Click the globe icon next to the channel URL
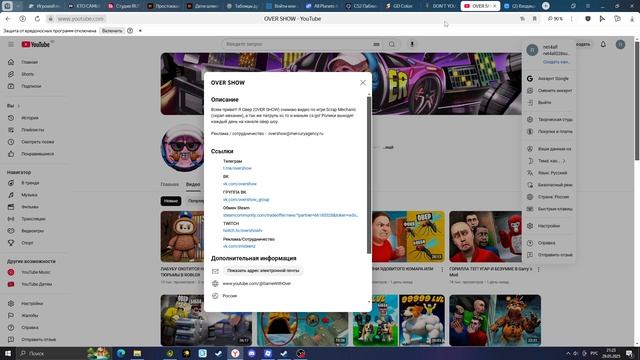 coord(215,283)
